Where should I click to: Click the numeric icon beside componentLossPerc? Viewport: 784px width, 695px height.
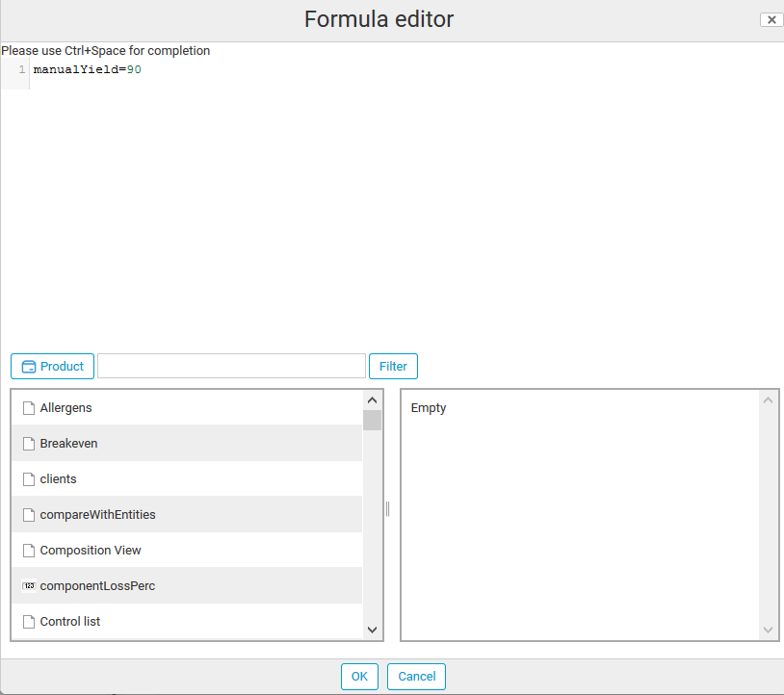point(29,585)
